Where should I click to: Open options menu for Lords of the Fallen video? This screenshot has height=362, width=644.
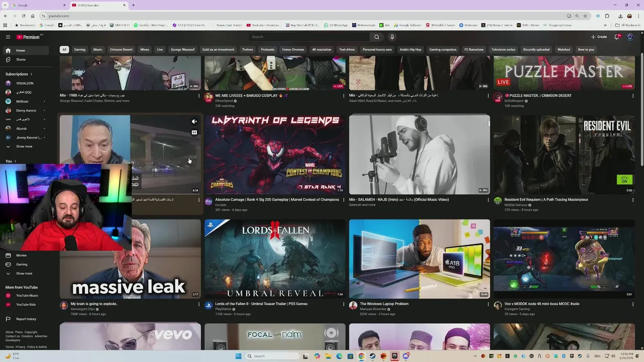(x=344, y=304)
